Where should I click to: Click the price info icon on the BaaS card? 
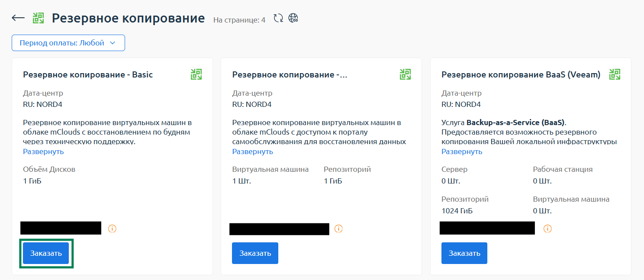pyautogui.click(x=547, y=229)
